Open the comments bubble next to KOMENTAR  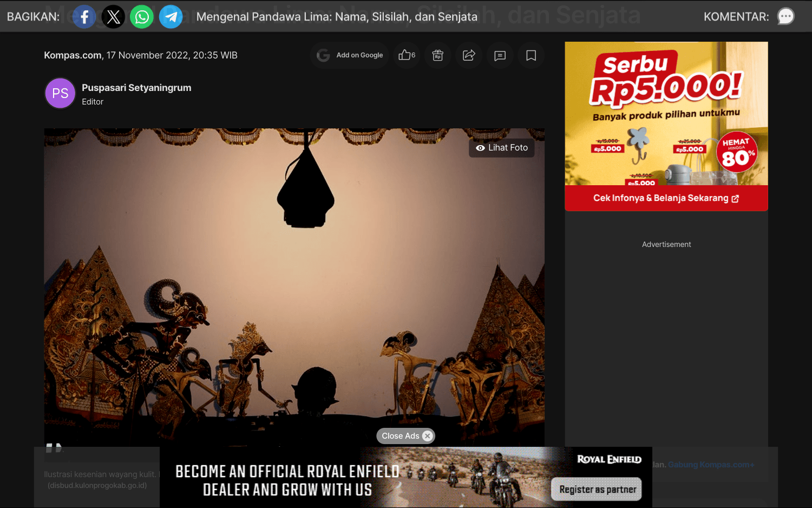tap(785, 17)
